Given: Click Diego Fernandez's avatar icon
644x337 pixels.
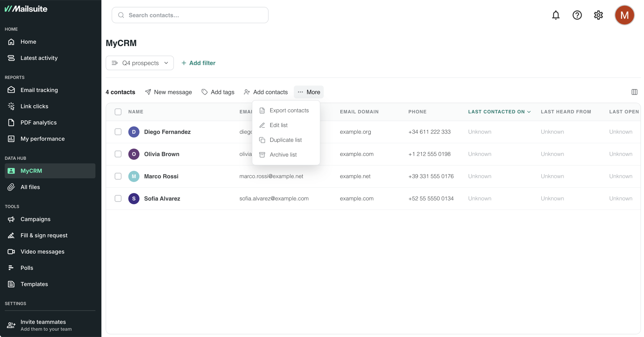Looking at the screenshot, I should (x=134, y=132).
